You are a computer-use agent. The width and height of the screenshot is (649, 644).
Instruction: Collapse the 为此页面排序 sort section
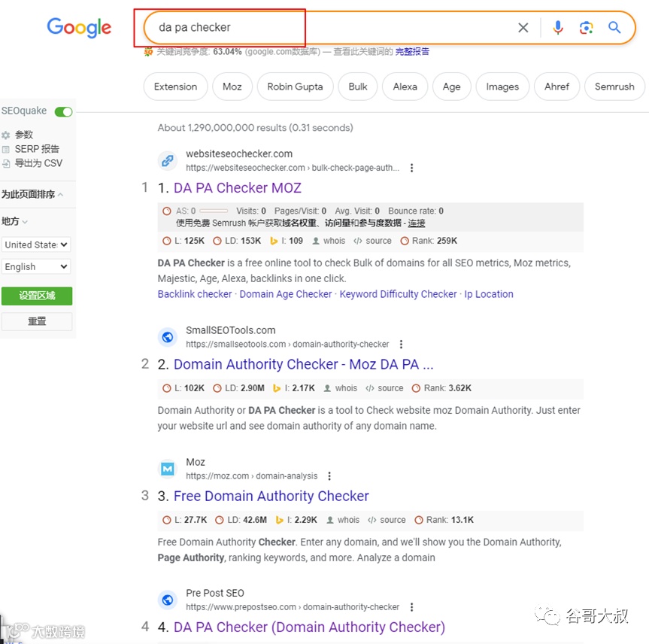[32, 194]
